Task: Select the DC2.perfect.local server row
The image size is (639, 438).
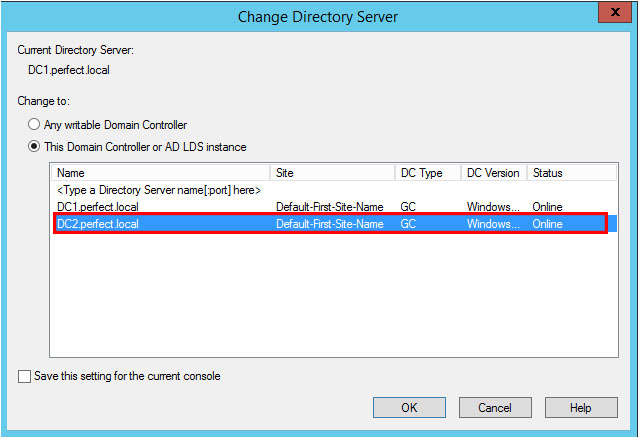Action: click(x=334, y=224)
